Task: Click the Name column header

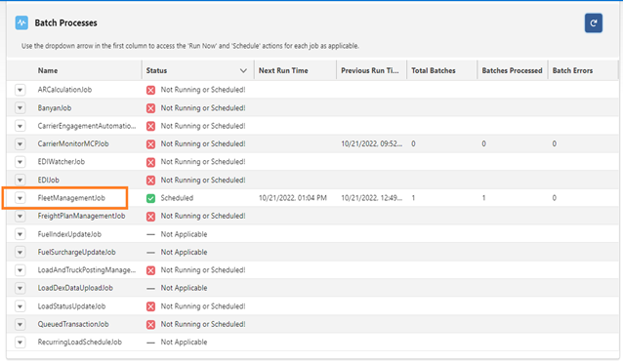Action: point(48,70)
